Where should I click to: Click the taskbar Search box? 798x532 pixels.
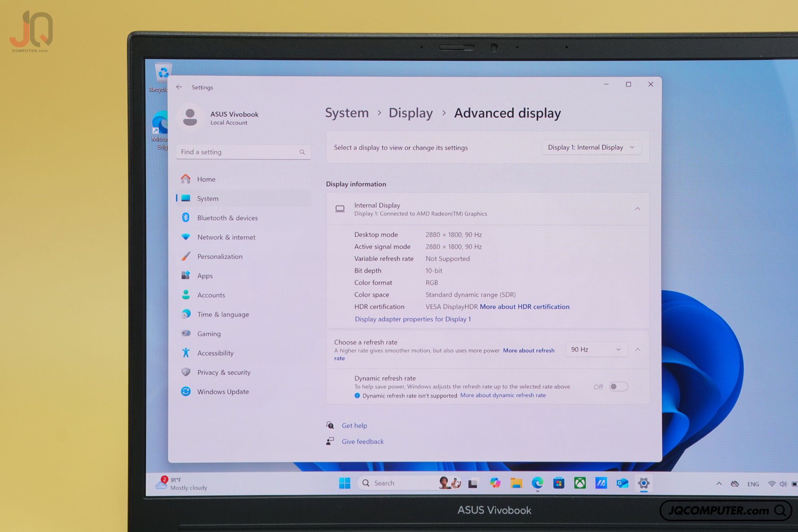pos(410,483)
